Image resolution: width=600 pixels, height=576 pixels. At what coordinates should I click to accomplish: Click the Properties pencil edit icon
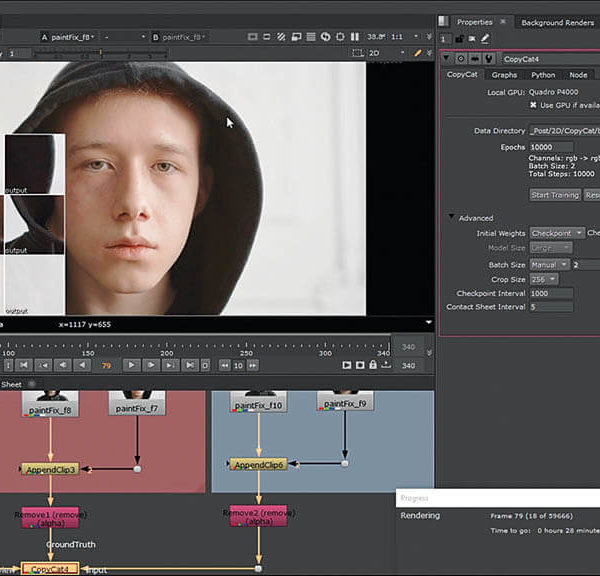pos(485,39)
